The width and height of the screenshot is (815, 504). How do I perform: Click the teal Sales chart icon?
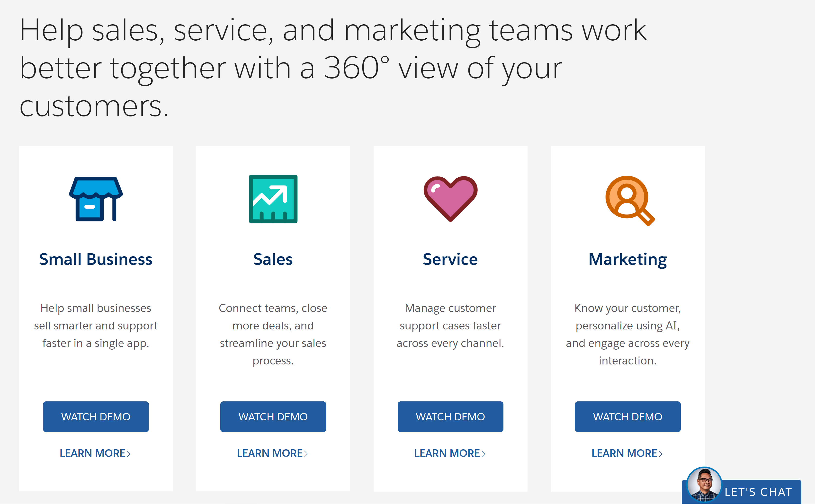[x=273, y=199]
